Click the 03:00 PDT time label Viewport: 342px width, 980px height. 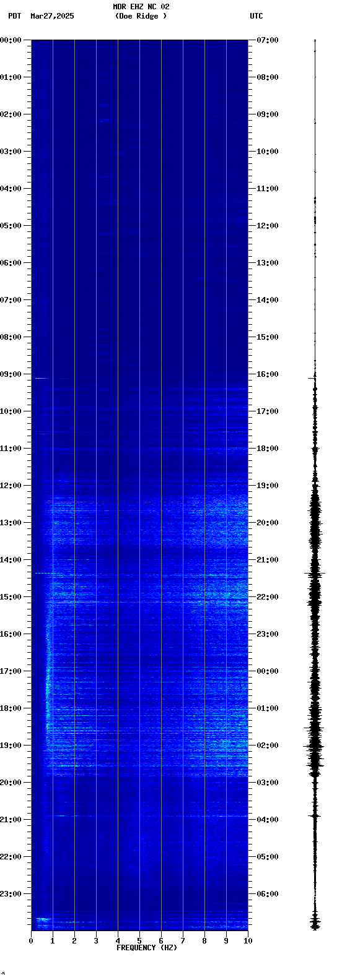coord(11,152)
